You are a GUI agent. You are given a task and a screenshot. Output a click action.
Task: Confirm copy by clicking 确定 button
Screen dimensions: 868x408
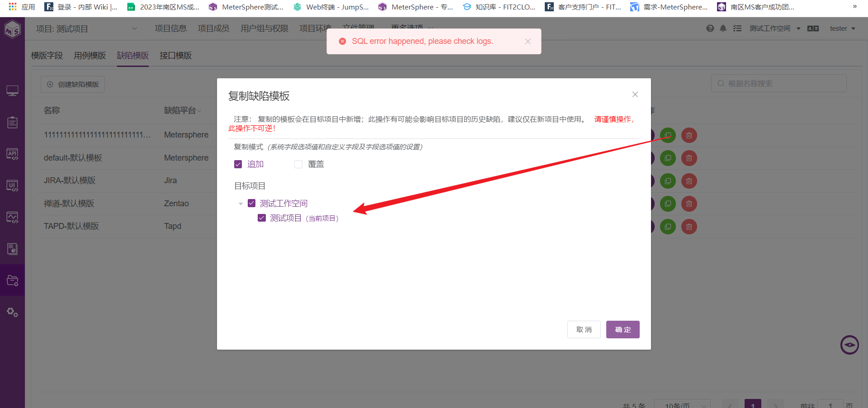tap(623, 329)
